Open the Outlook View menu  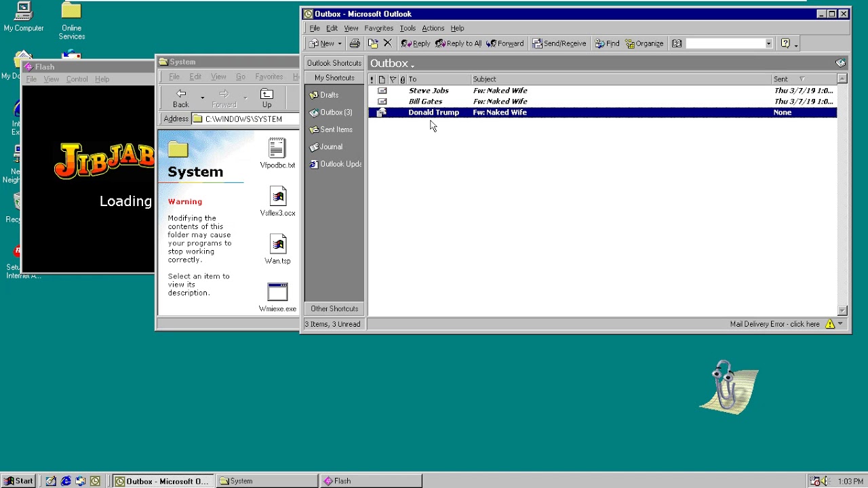[351, 28]
